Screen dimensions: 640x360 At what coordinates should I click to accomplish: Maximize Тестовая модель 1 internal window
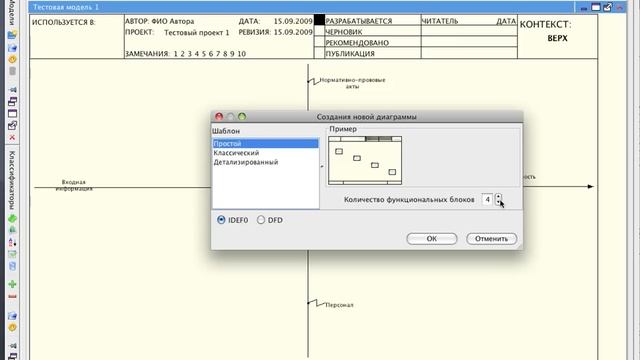click(x=596, y=7)
